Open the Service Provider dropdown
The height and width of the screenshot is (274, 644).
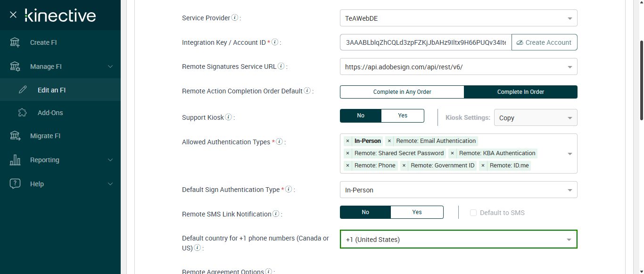458,18
